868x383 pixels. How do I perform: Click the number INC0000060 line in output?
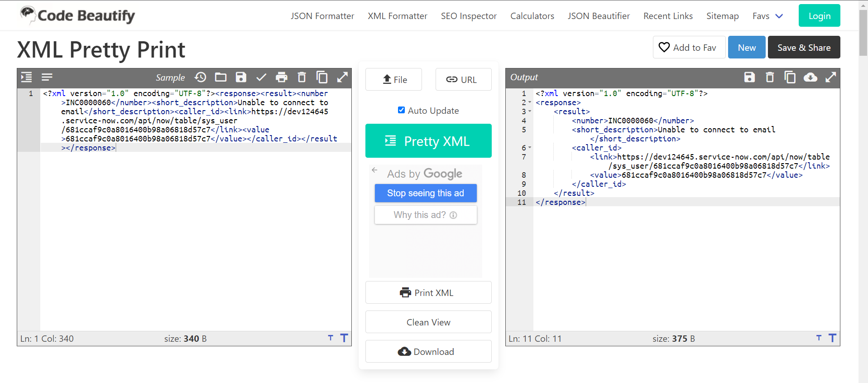pos(633,121)
